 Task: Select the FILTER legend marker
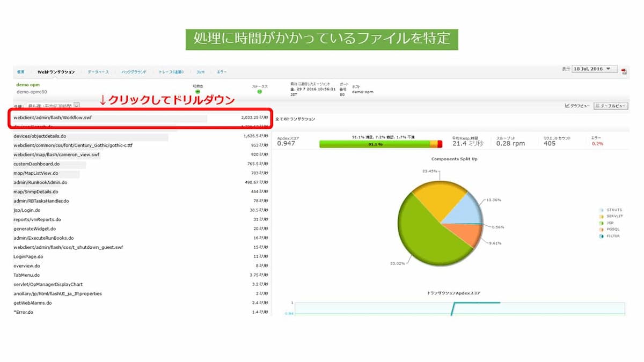[601, 236]
